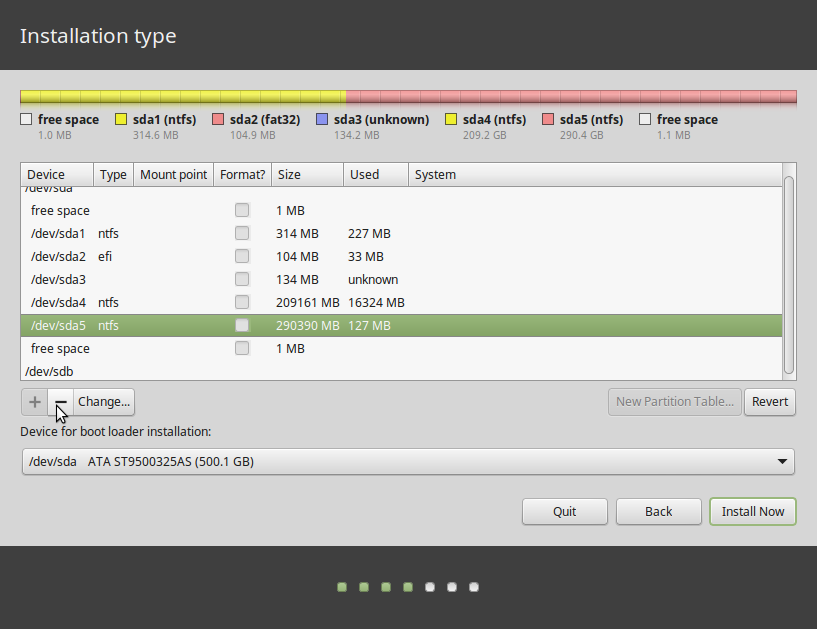This screenshot has width=817, height=629.
Task: Toggle Format checkbox for /dev/sda1
Action: [242, 234]
